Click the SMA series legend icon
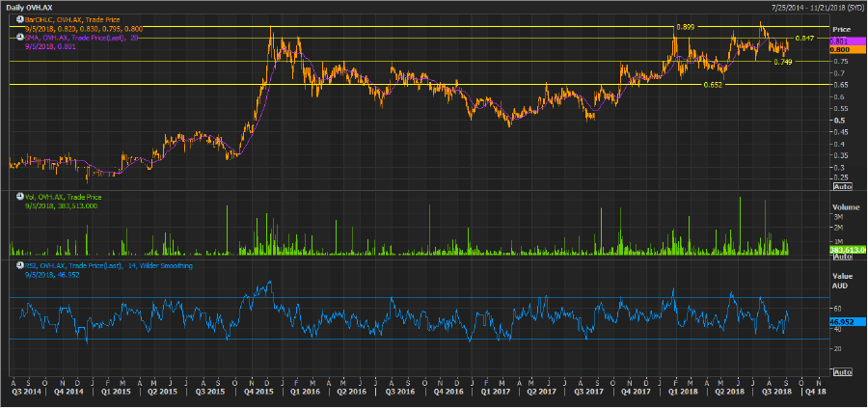Image resolution: width=868 pixels, height=408 pixels. pyautogui.click(x=20, y=38)
